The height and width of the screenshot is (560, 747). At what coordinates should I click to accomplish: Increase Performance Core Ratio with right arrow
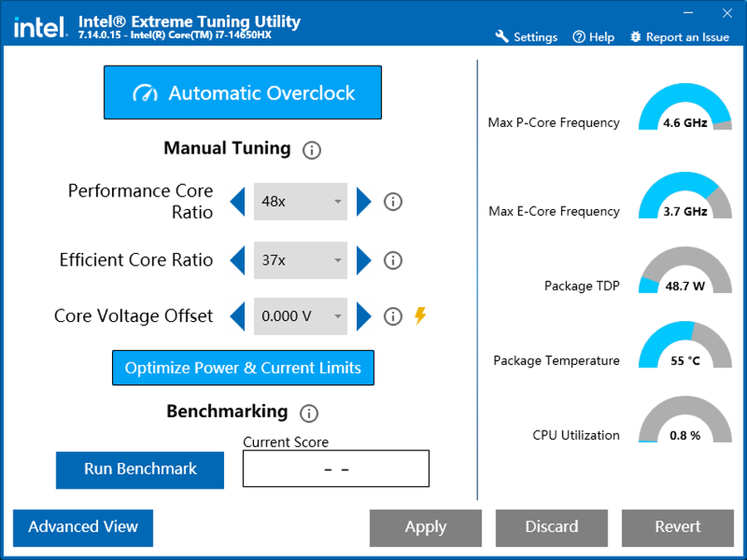pyautogui.click(x=364, y=202)
